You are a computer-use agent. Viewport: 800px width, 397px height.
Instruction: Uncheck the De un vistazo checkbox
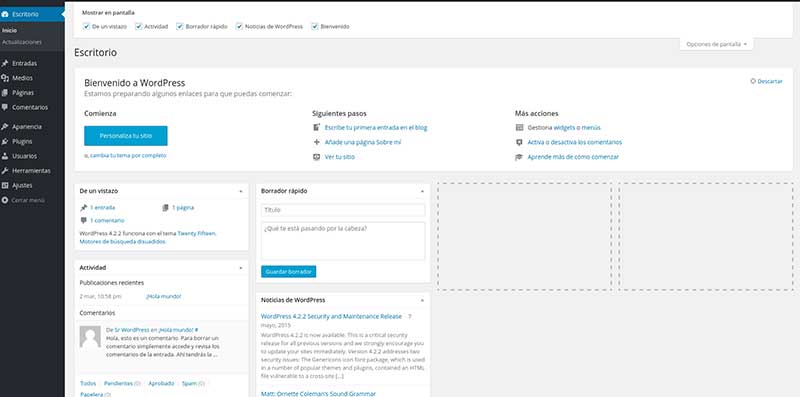[x=86, y=27]
